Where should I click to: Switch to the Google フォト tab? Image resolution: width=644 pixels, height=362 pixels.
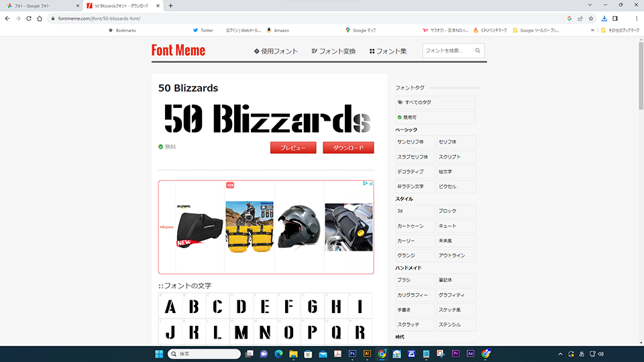(x=39, y=5)
